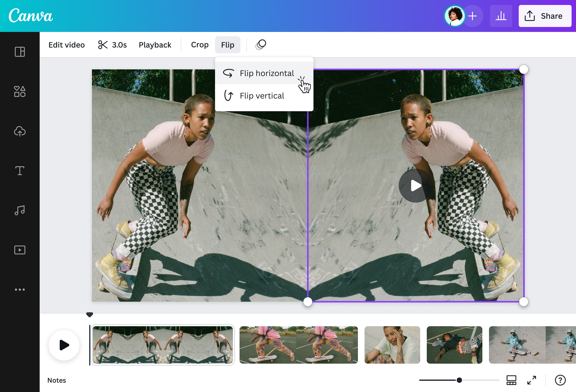View design insights via chart icon
The width and height of the screenshot is (576, 392).
point(501,16)
